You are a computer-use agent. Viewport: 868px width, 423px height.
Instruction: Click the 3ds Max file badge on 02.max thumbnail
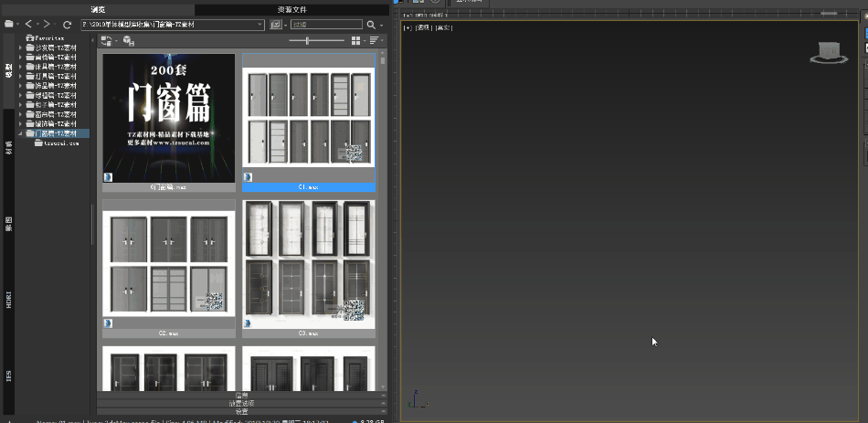pyautogui.click(x=108, y=323)
